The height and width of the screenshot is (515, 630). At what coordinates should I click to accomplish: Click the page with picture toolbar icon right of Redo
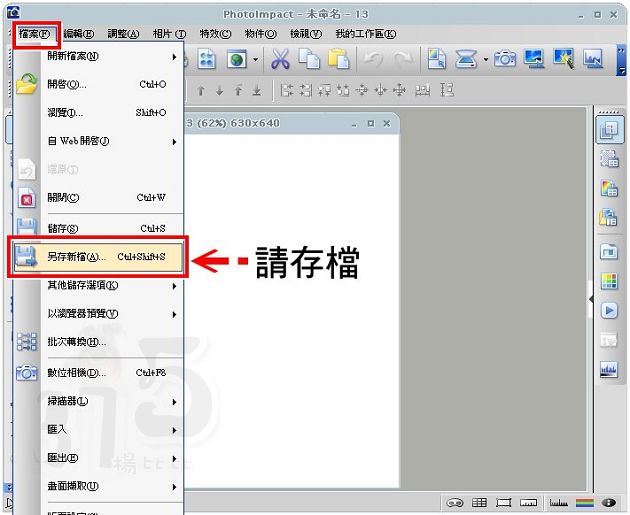pos(436,59)
